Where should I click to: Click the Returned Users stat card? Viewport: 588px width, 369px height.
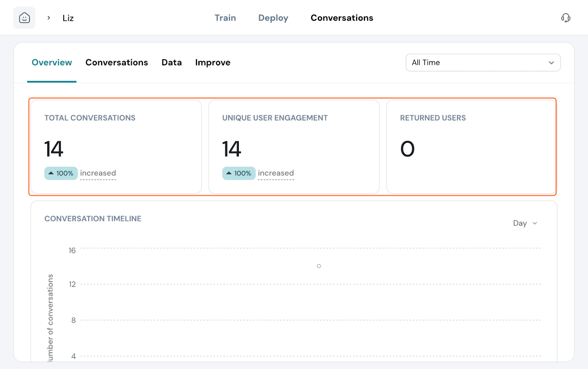click(x=471, y=147)
